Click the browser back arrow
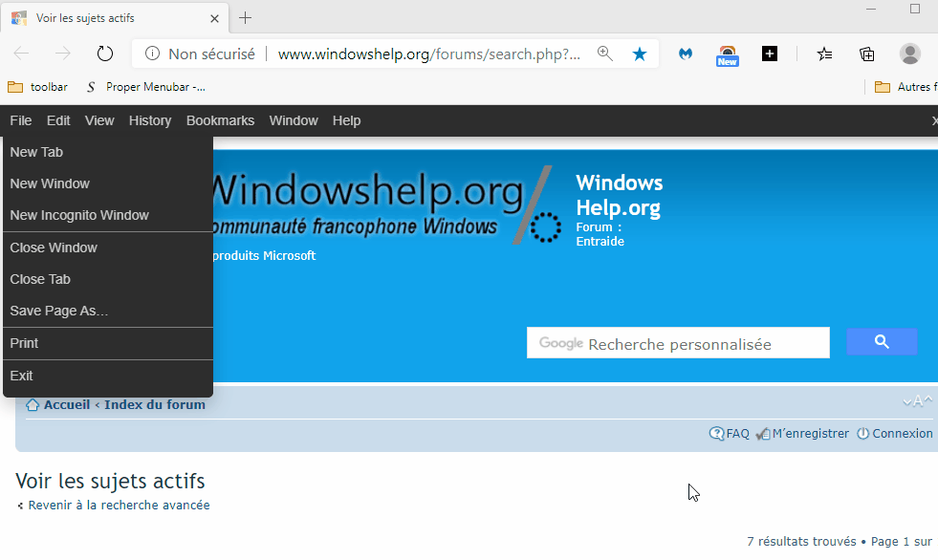The height and width of the screenshot is (560, 938). pyautogui.click(x=22, y=54)
